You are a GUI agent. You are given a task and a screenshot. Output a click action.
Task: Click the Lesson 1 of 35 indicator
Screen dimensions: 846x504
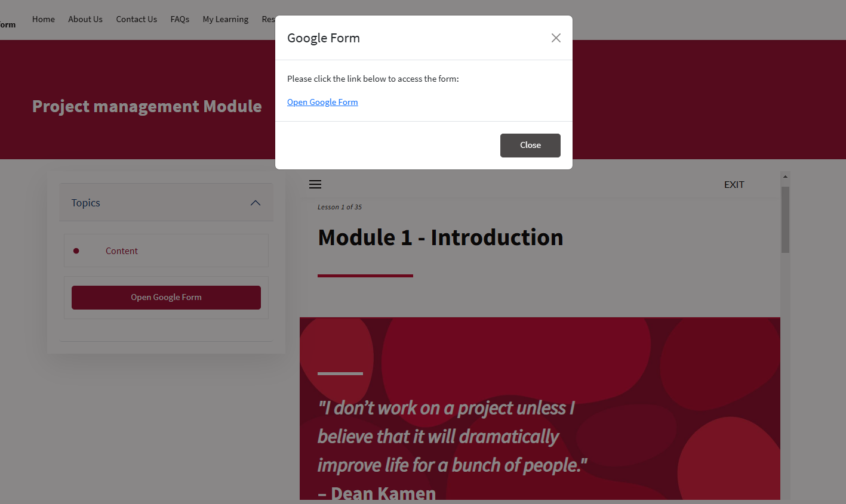tap(340, 207)
